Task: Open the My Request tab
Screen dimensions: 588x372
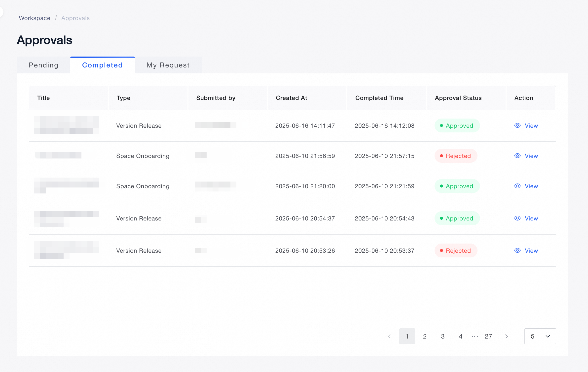Action: 168,65
